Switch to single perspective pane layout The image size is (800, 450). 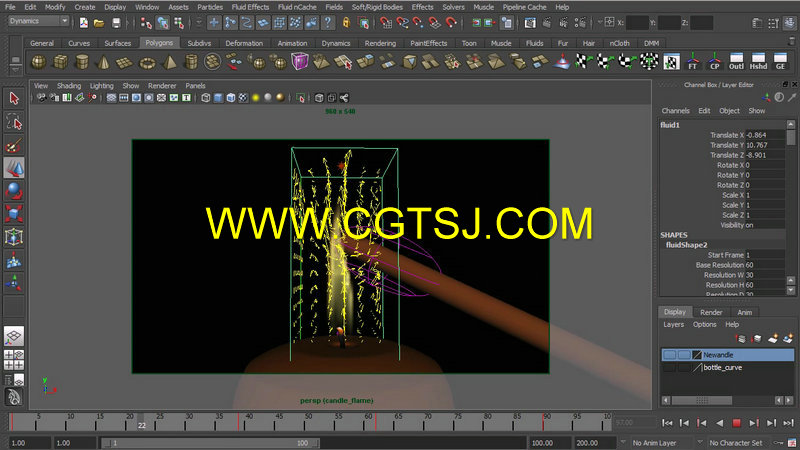14,337
